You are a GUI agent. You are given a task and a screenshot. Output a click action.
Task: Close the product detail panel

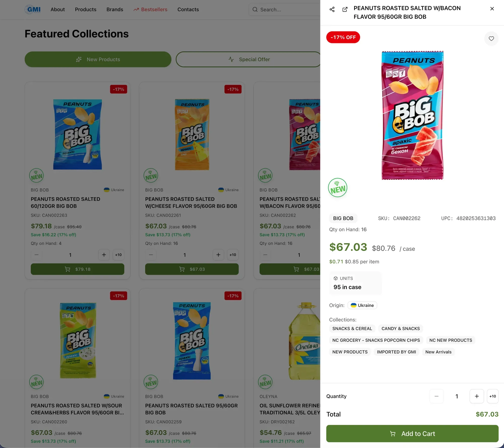click(492, 9)
